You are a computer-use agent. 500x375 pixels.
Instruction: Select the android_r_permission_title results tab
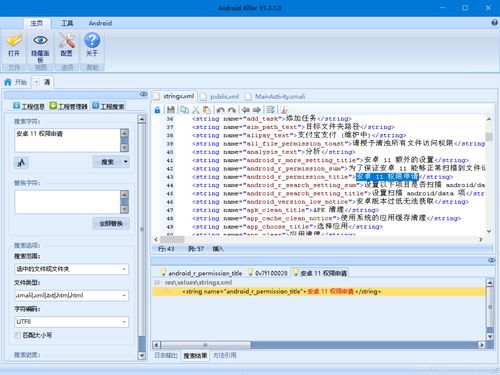click(202, 273)
